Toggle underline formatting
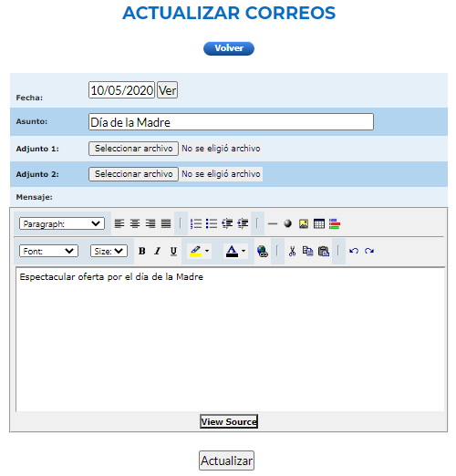 coord(173,251)
